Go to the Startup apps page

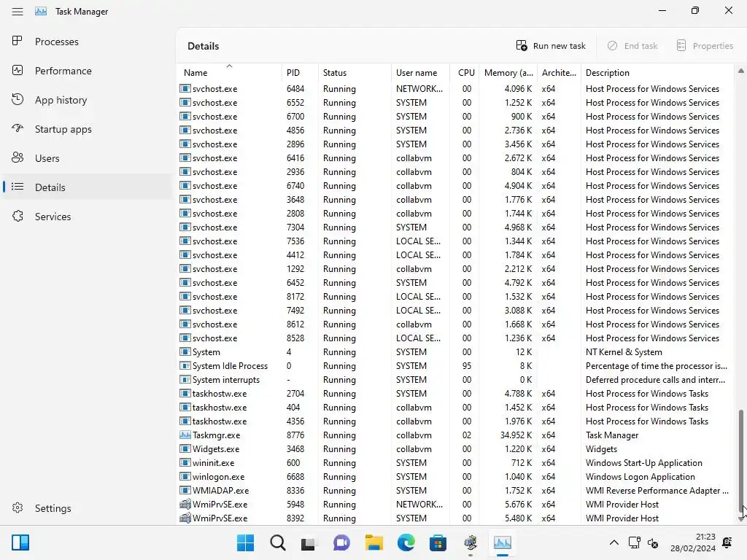click(x=87, y=129)
